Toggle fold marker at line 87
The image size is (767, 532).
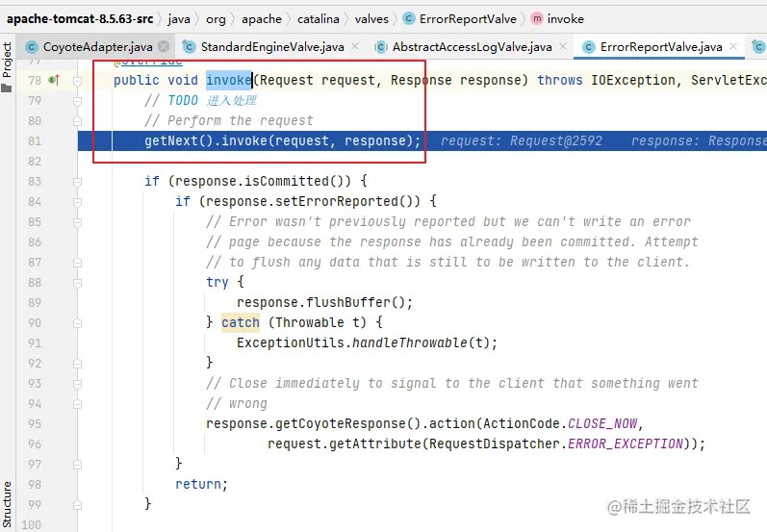[77, 263]
